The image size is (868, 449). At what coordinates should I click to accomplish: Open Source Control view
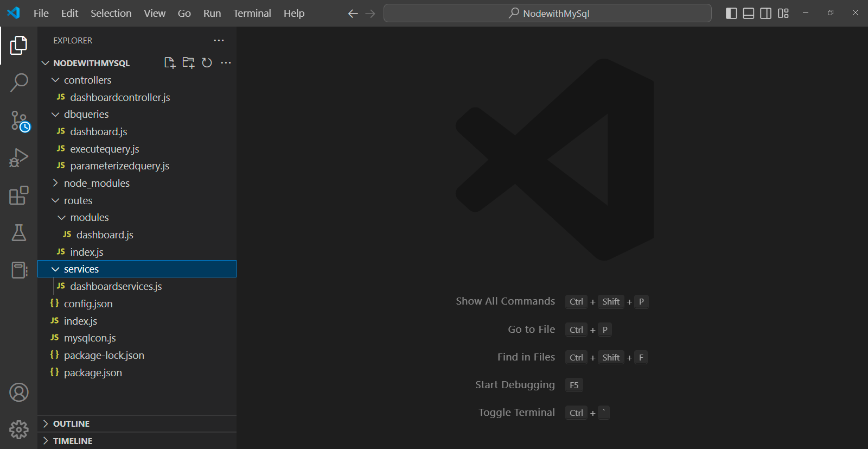click(20, 121)
